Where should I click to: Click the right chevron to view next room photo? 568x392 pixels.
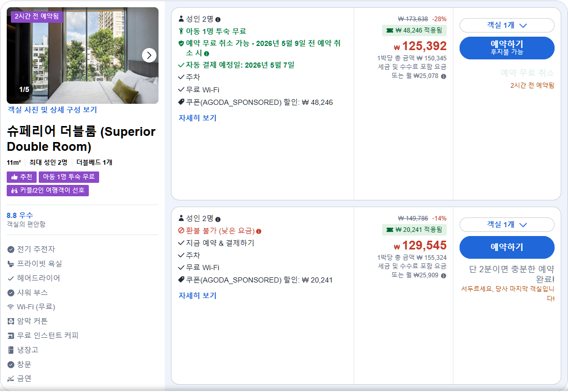(x=149, y=55)
